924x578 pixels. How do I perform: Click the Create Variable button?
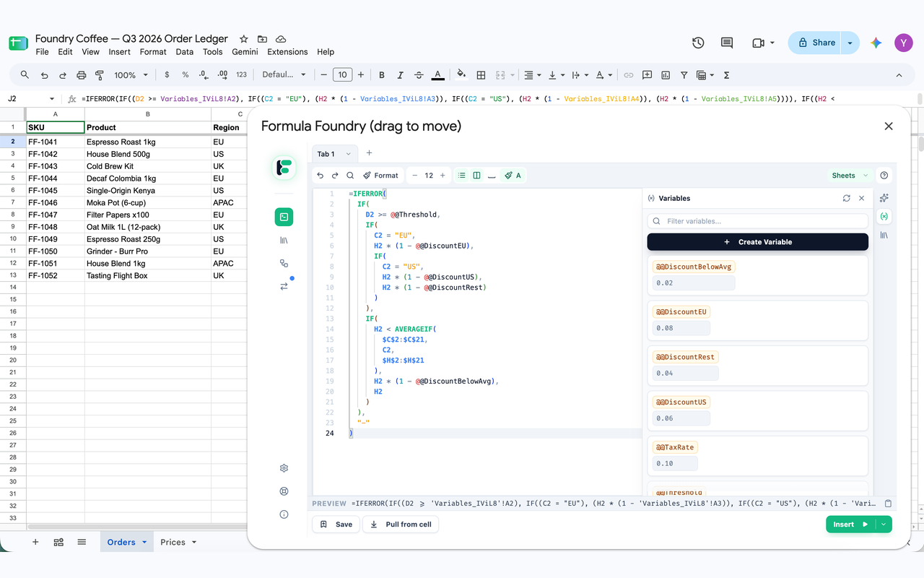click(758, 242)
